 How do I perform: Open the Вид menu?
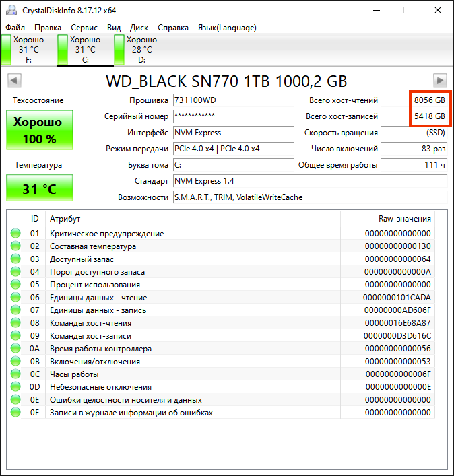(x=114, y=28)
